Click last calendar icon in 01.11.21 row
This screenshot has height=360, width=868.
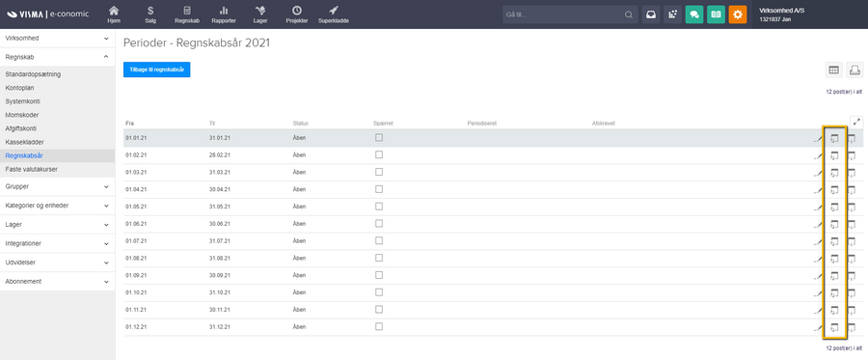(x=852, y=310)
